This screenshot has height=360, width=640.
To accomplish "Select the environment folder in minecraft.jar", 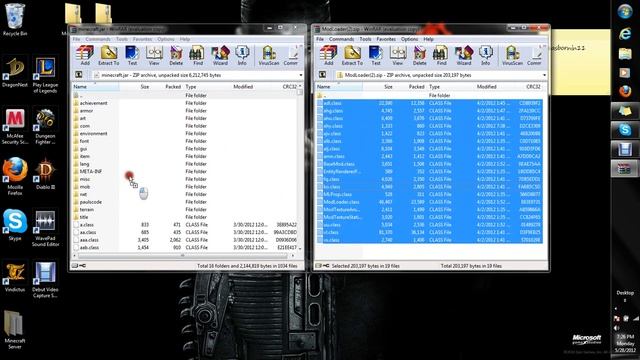I will 93,133.
